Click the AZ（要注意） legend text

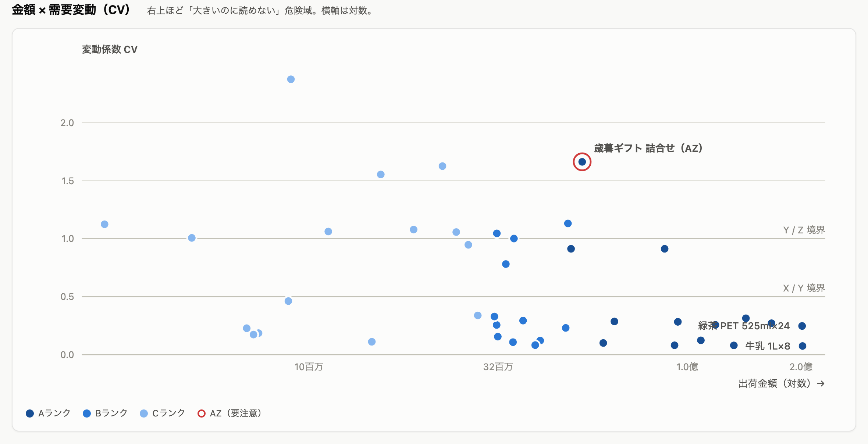(x=236, y=413)
